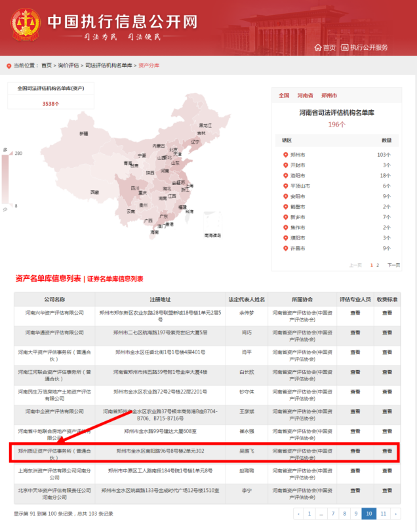Select the 河南省 tab in the region panel

coord(305,95)
